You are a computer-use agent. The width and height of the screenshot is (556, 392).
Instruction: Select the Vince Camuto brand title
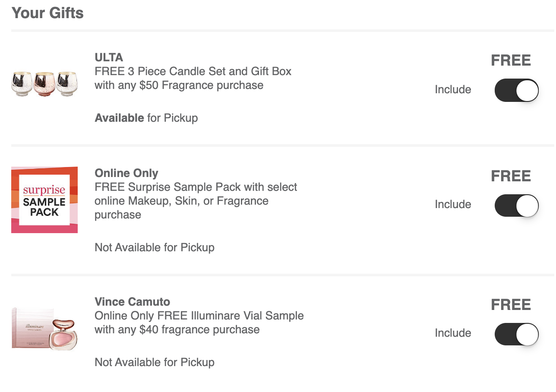tap(133, 302)
